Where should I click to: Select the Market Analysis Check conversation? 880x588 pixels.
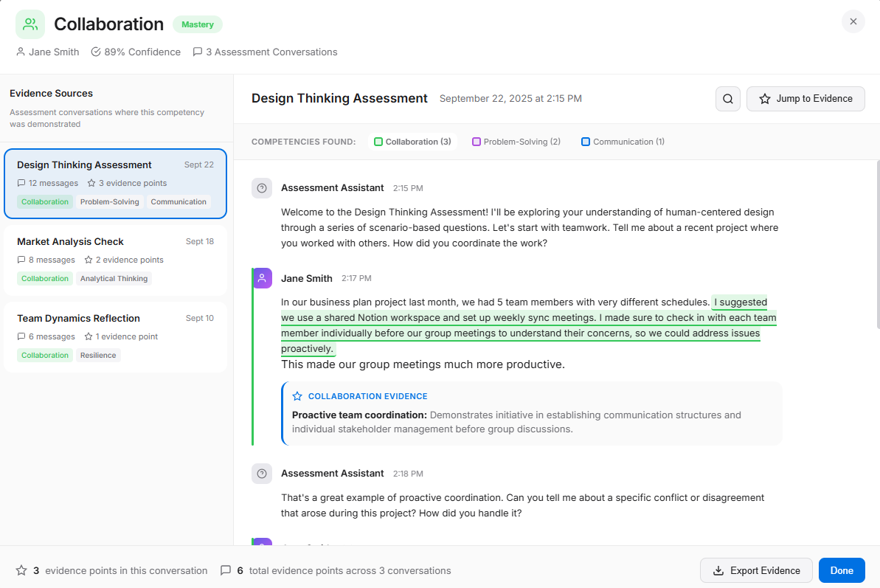point(115,260)
